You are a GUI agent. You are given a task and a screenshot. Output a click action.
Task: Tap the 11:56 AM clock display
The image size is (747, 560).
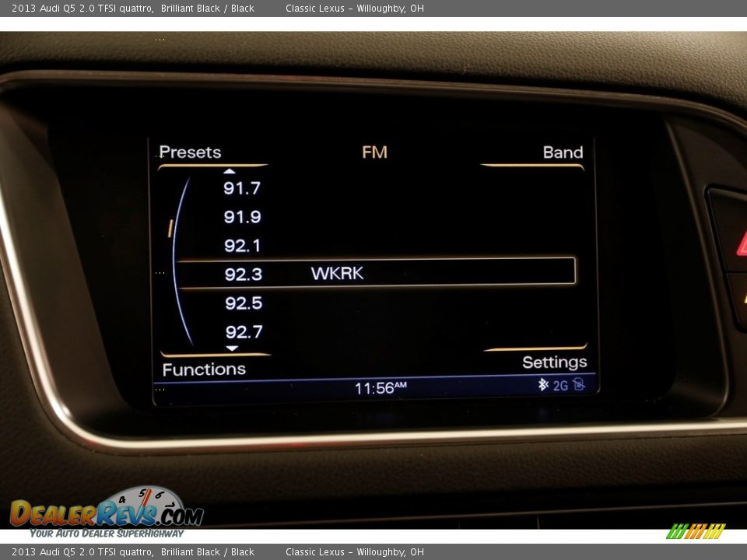380,387
